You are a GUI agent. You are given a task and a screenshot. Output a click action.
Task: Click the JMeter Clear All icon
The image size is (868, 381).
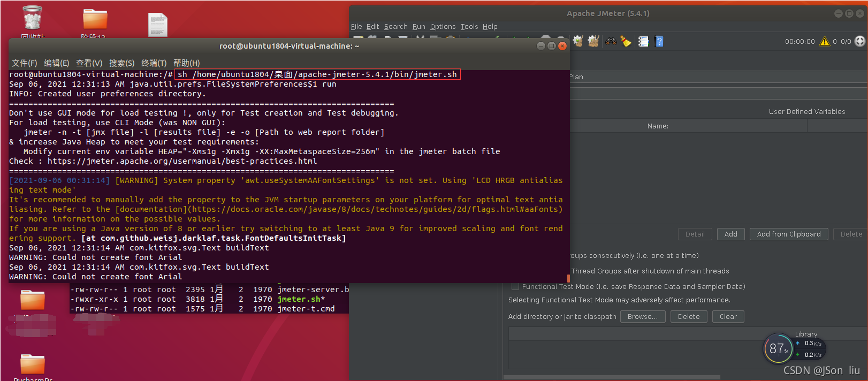click(x=593, y=41)
